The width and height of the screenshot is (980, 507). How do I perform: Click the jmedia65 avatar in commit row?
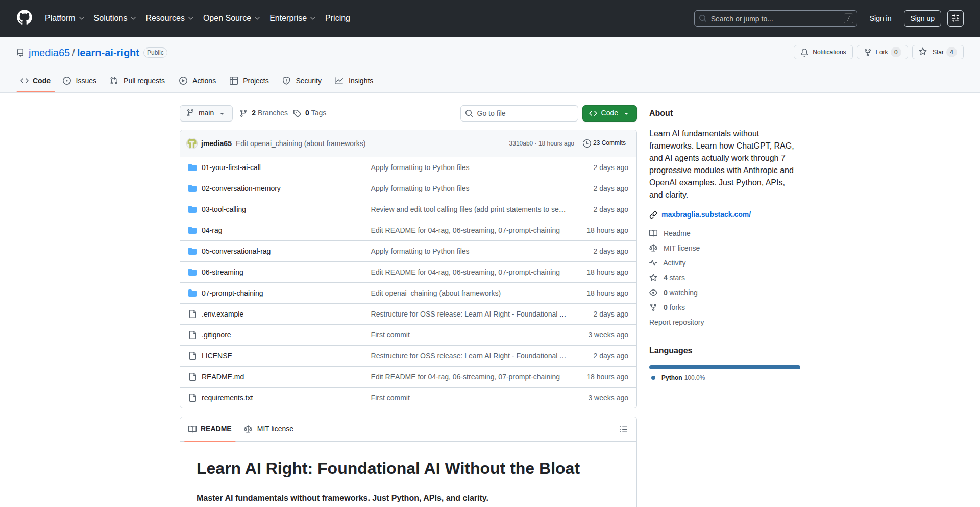coord(192,143)
